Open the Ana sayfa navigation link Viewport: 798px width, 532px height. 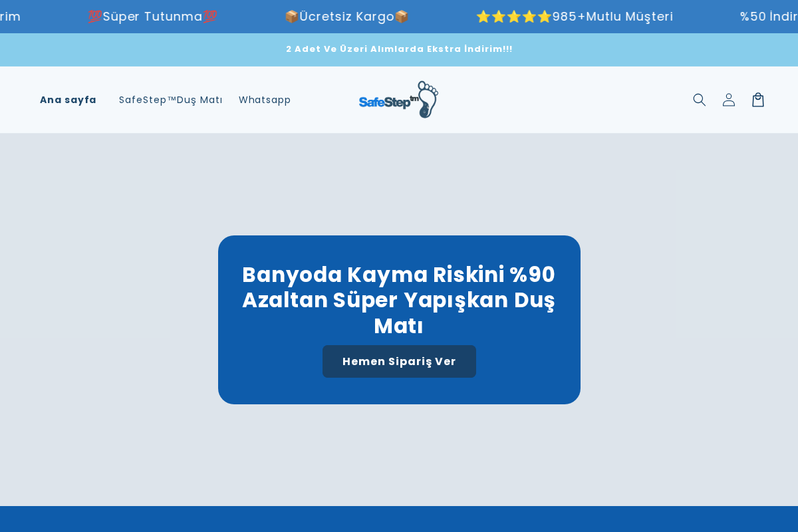pyautogui.click(x=68, y=100)
